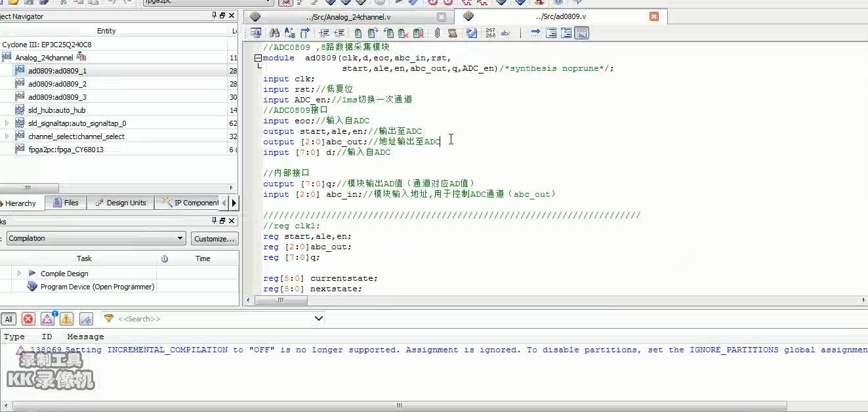Select the sld_hub:auto_hub entity

click(56, 110)
